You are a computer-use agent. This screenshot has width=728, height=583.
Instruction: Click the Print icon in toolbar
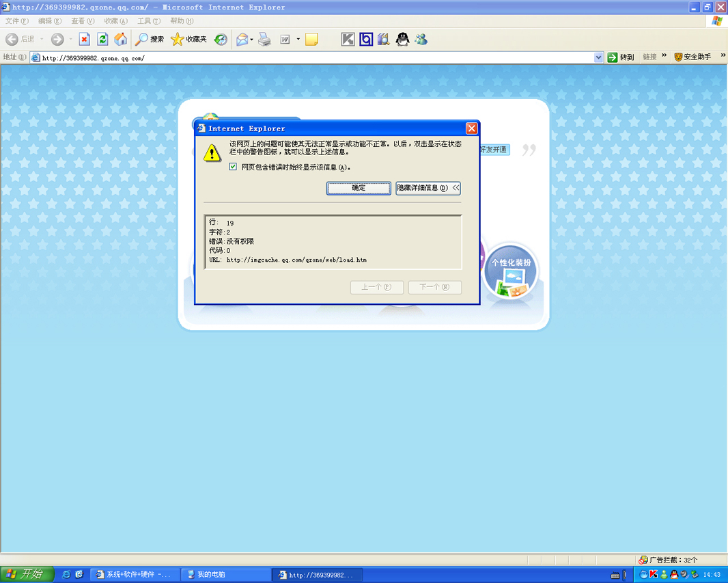[264, 40]
